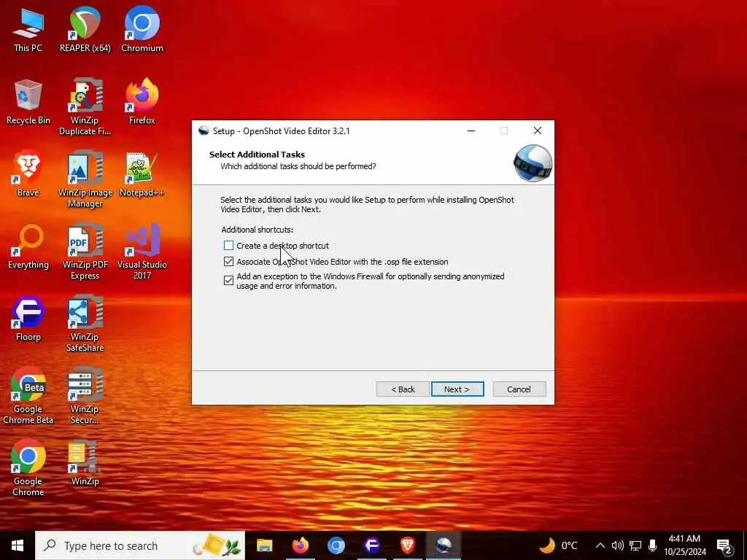Click the microphone tray icon
Screen dimensions: 747x560
click(x=653, y=545)
